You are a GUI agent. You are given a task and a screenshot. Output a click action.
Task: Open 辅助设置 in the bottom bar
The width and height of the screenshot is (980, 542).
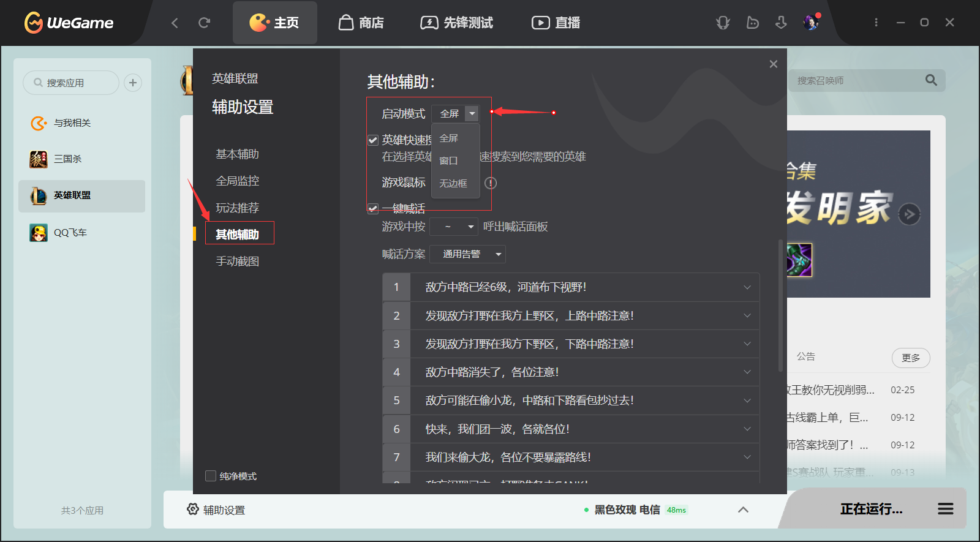pos(216,510)
